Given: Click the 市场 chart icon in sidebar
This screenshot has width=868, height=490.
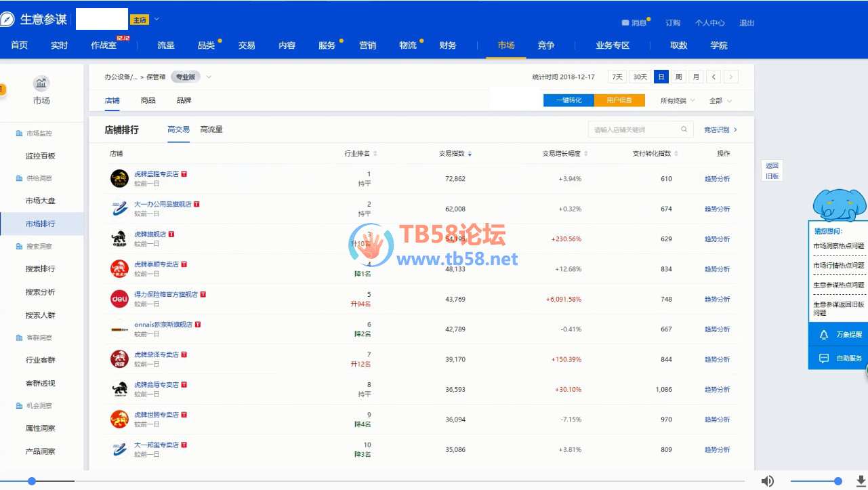Looking at the screenshot, I should pos(41,83).
